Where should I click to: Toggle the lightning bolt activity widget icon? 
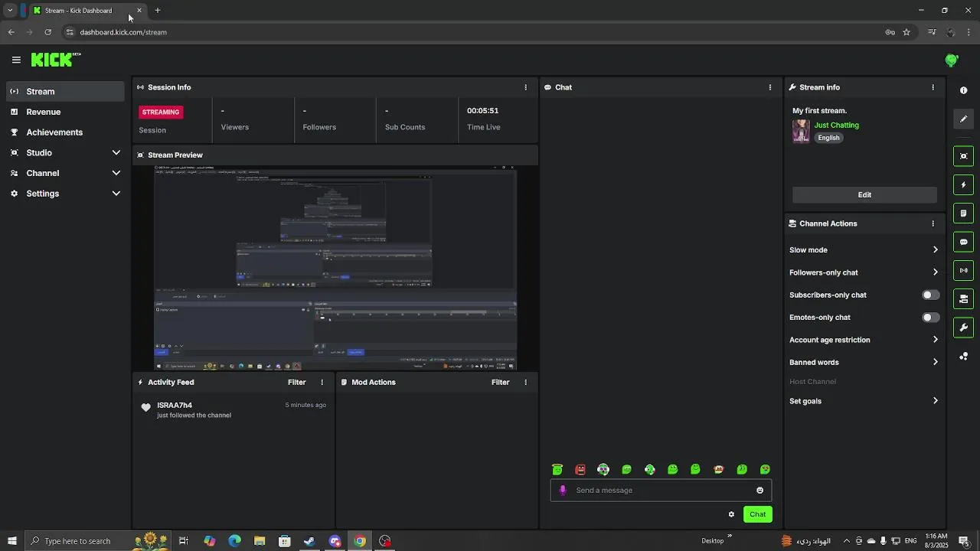(963, 184)
